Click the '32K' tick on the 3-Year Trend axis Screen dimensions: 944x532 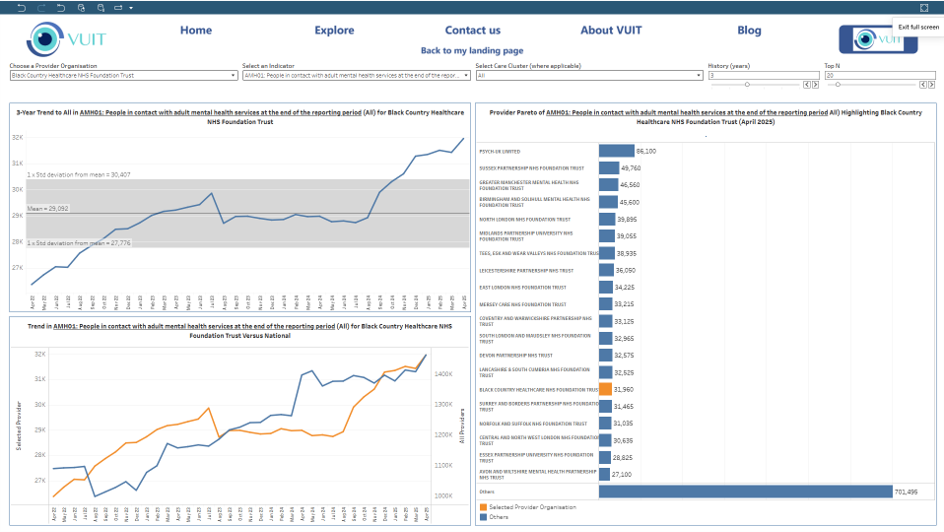[x=17, y=137]
